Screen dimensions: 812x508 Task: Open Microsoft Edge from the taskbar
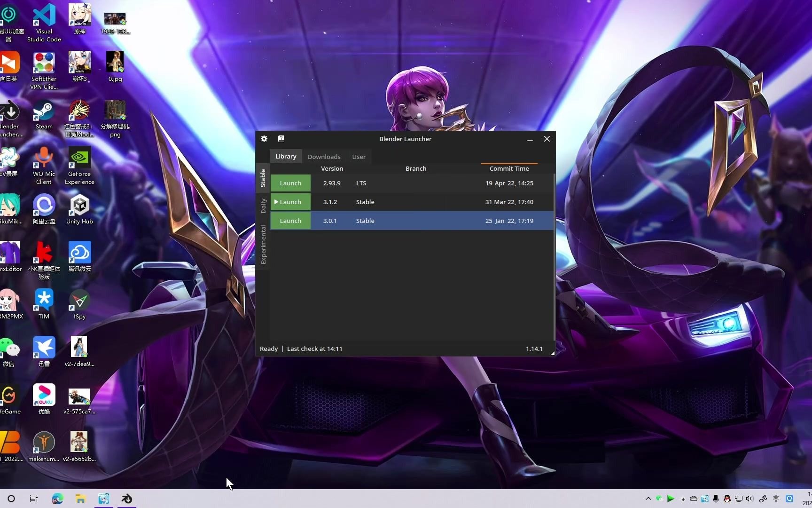pos(57,499)
